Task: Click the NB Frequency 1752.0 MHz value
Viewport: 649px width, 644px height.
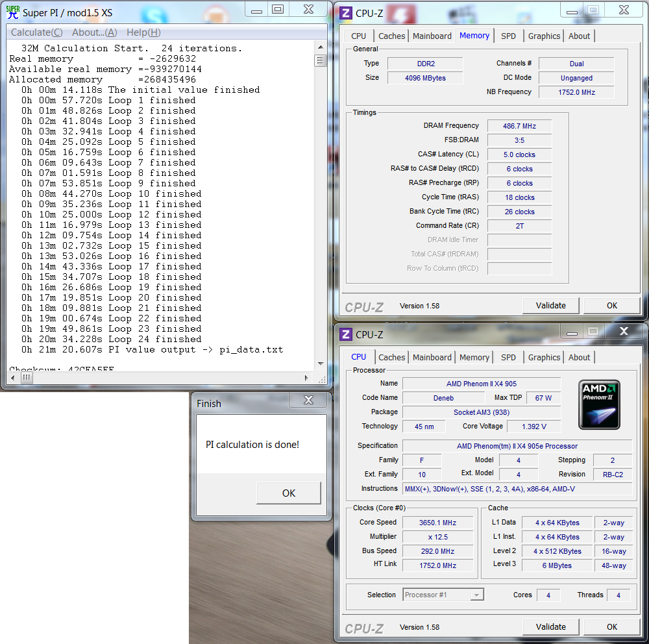Action: coord(576,92)
